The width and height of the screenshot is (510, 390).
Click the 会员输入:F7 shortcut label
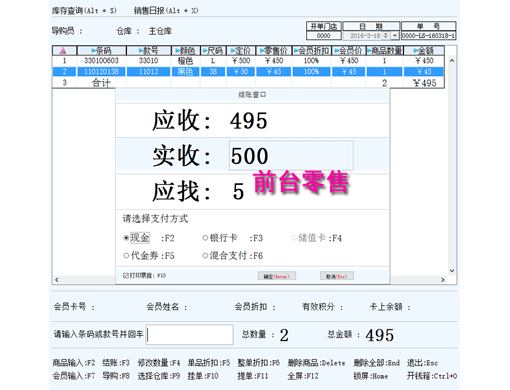(x=74, y=376)
